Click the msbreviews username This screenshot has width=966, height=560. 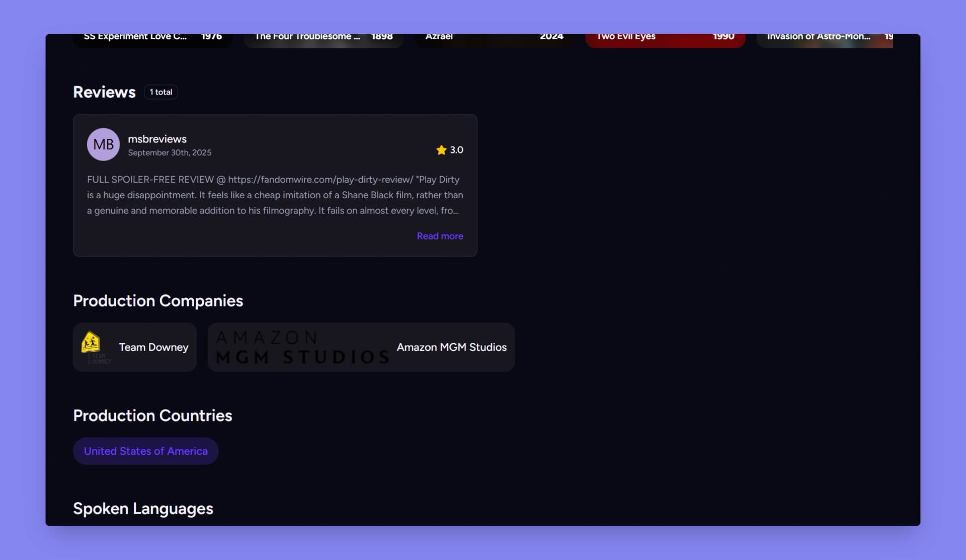157,139
